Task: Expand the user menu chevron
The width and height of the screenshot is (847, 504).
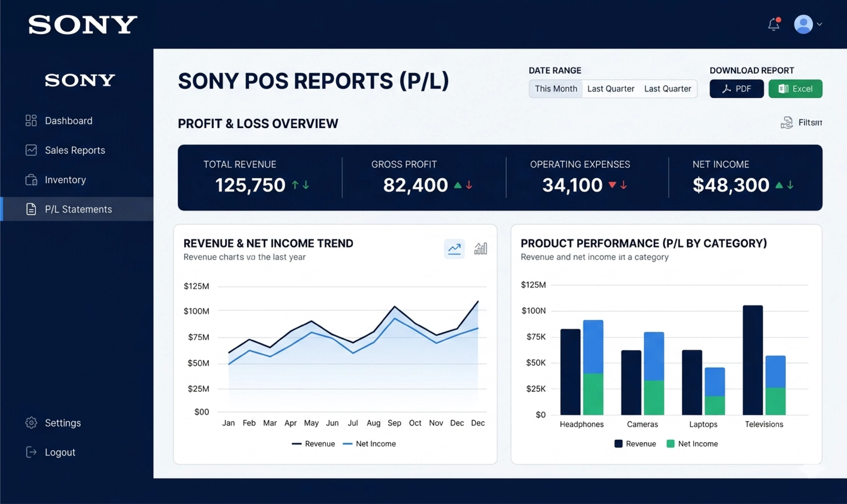Action: pos(819,25)
